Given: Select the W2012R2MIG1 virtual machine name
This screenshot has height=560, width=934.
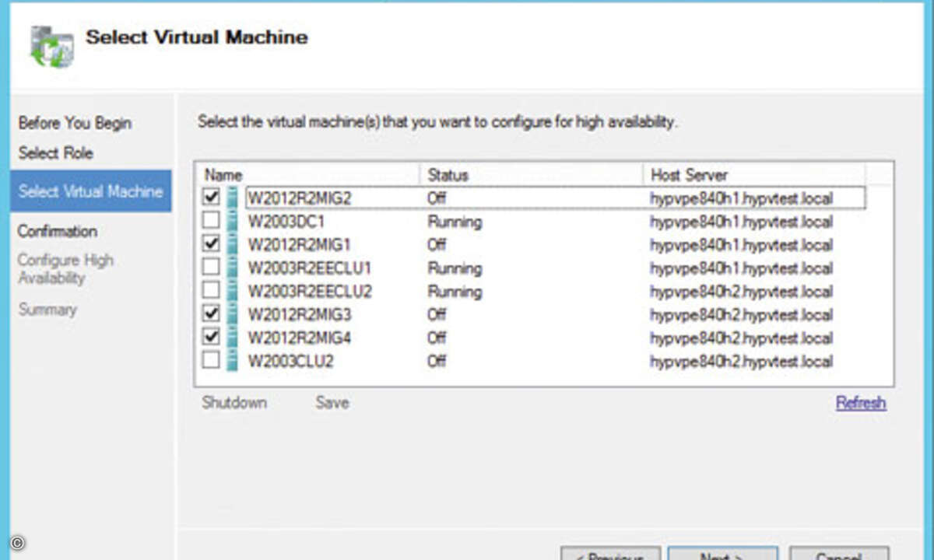Looking at the screenshot, I should pos(300,245).
